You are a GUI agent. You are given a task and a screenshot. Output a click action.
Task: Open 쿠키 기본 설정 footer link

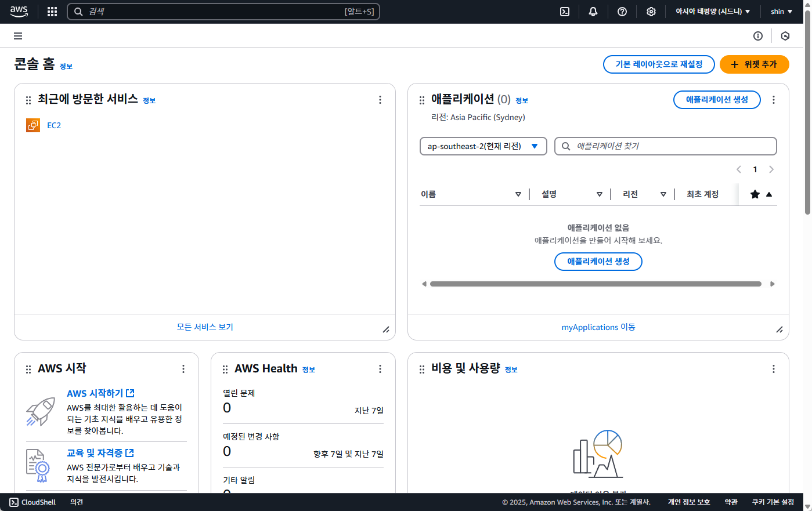[x=773, y=502]
